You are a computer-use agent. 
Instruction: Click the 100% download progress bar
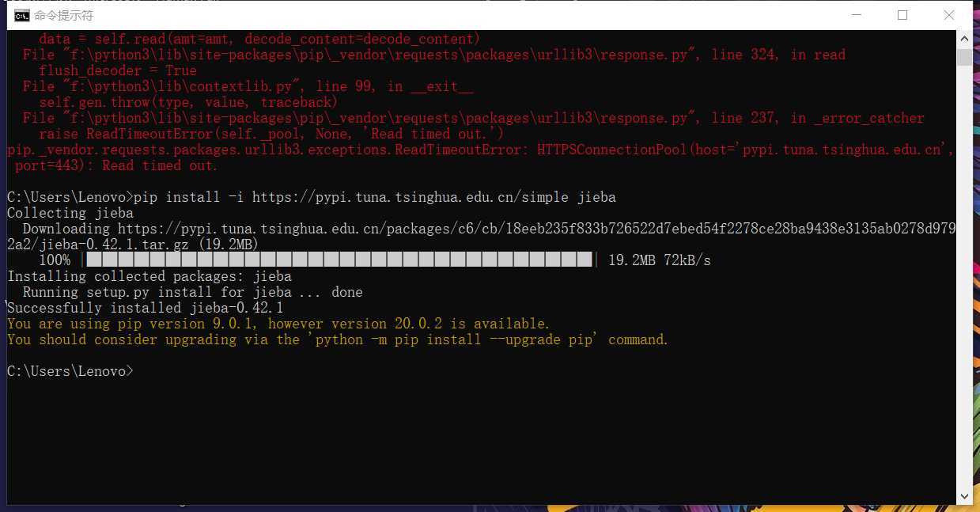[339, 260]
